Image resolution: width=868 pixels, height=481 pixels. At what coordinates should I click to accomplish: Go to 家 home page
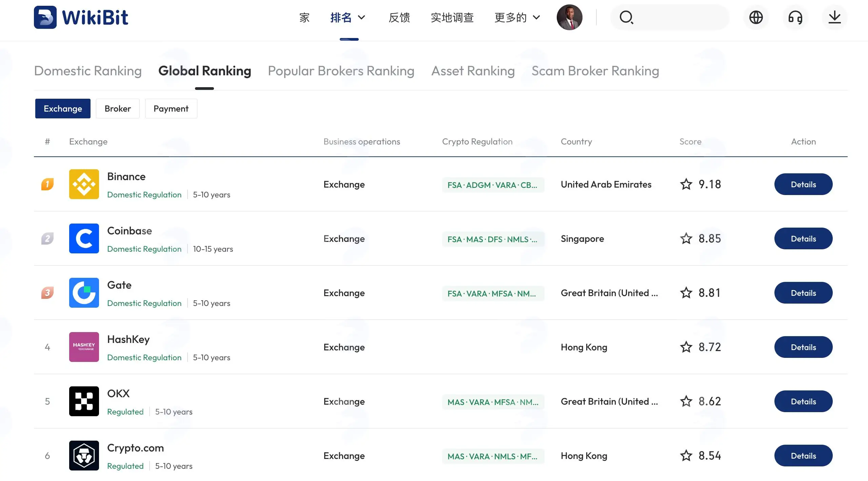point(304,17)
